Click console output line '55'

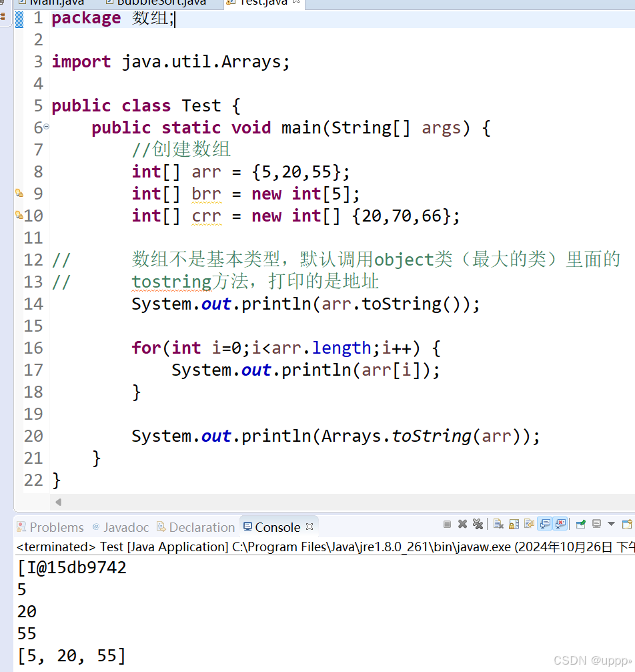tap(27, 633)
